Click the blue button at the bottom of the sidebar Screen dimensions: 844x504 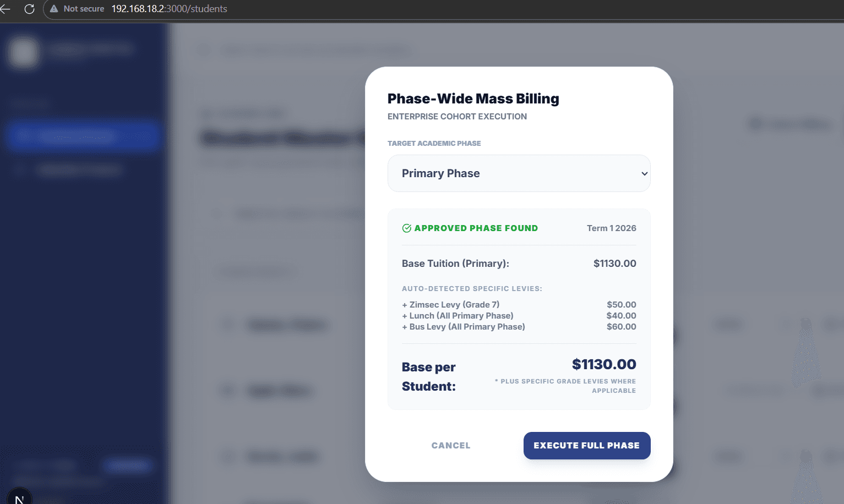click(128, 465)
